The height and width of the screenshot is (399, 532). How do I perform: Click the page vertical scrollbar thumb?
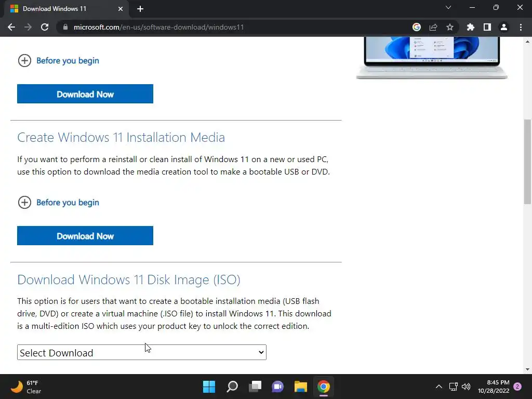pyautogui.click(x=527, y=162)
